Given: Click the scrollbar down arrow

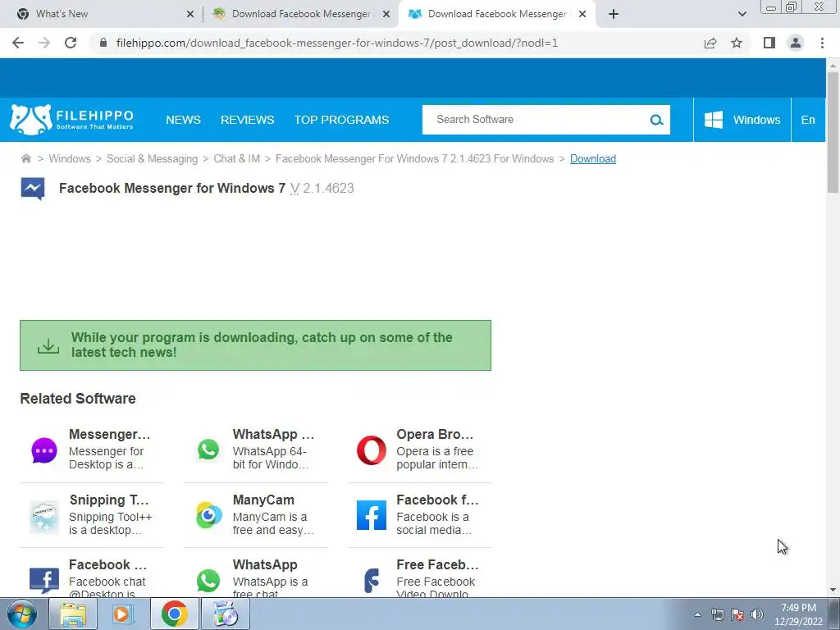Looking at the screenshot, I should click(x=833, y=590).
